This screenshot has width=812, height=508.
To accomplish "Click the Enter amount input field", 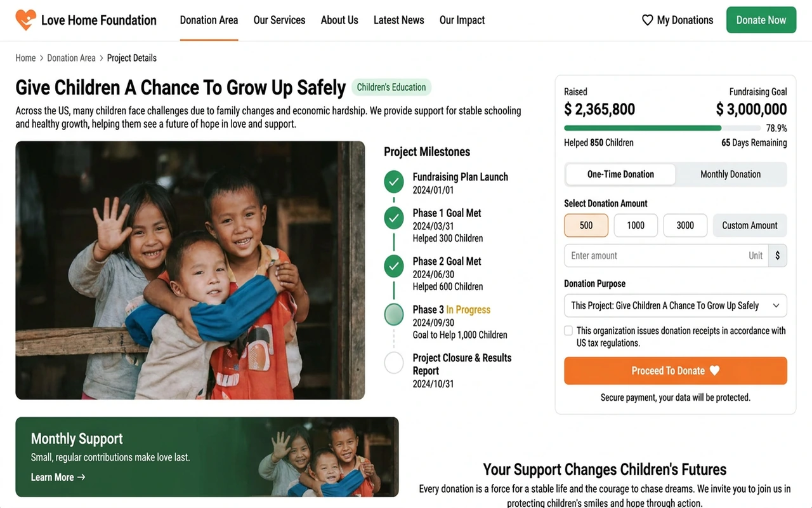I will pos(666,255).
